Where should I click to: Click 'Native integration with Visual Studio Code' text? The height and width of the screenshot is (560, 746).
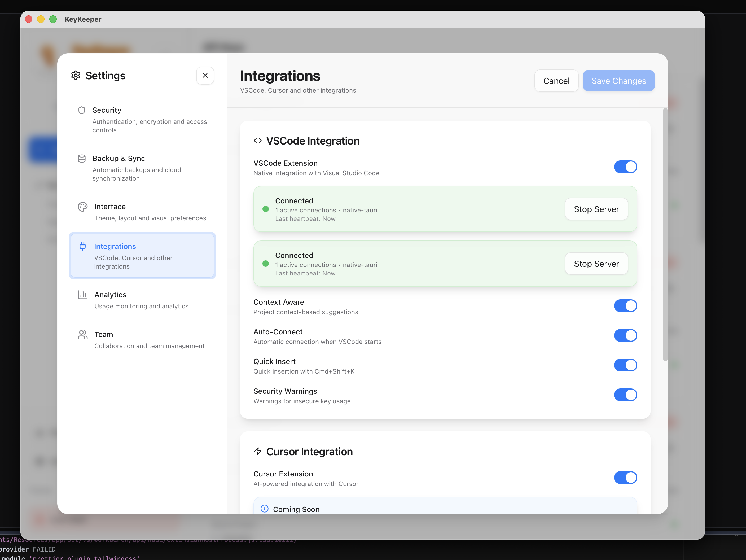316,173
